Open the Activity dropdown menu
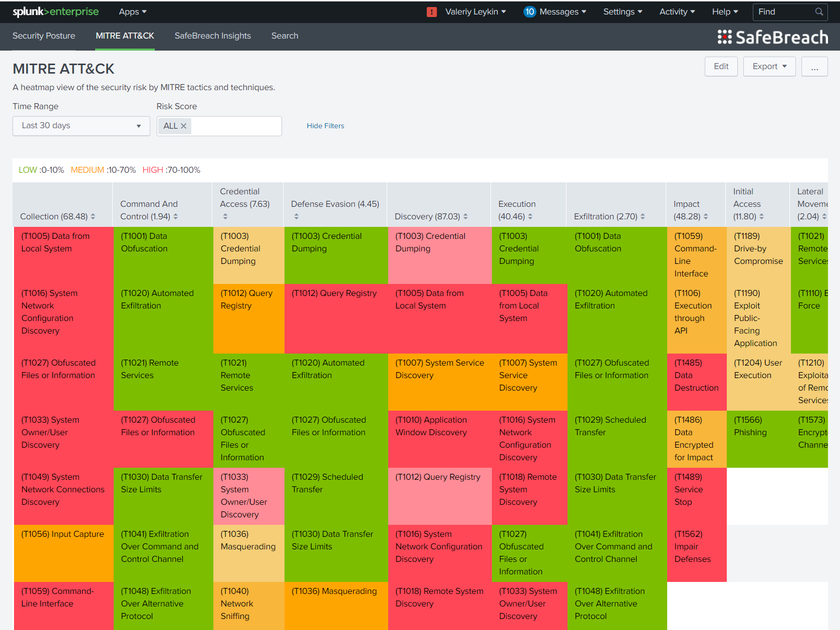 point(677,12)
